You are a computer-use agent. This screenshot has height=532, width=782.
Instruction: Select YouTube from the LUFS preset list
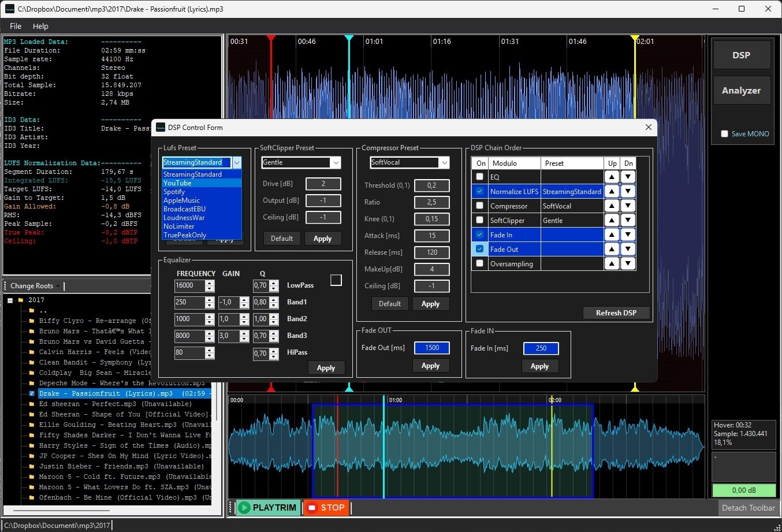177,183
